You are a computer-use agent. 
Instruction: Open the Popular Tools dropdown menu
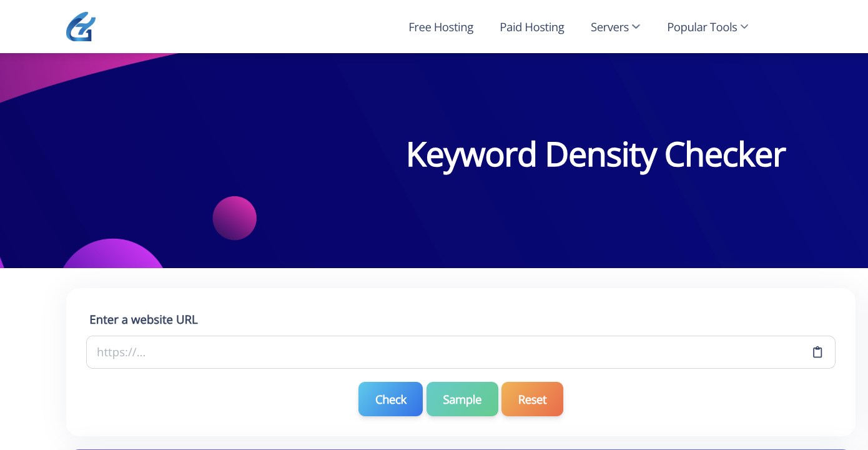(707, 27)
